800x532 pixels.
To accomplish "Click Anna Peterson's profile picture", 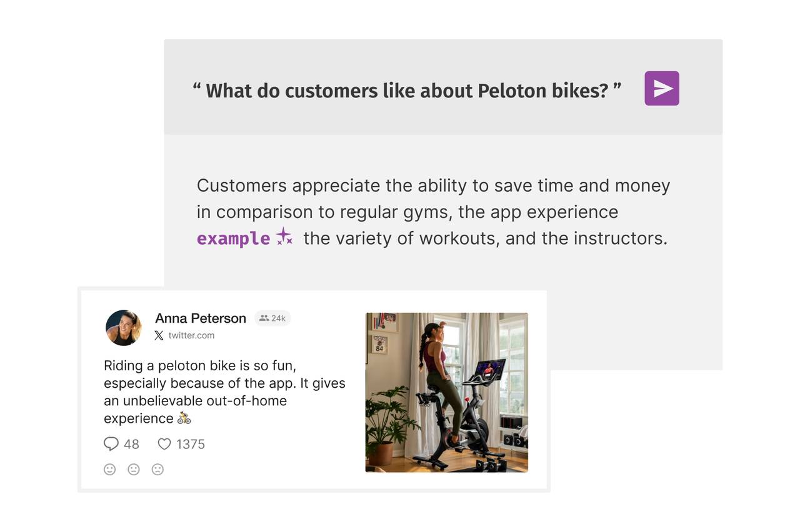I will [x=123, y=328].
